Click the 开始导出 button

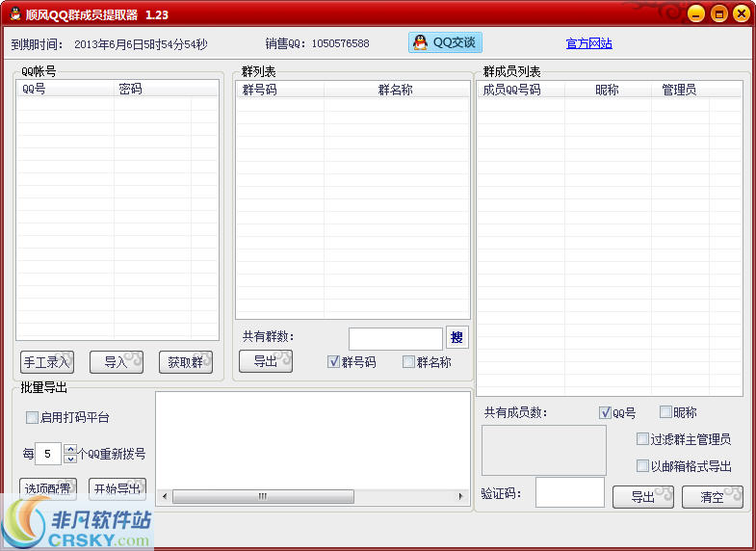(117, 488)
